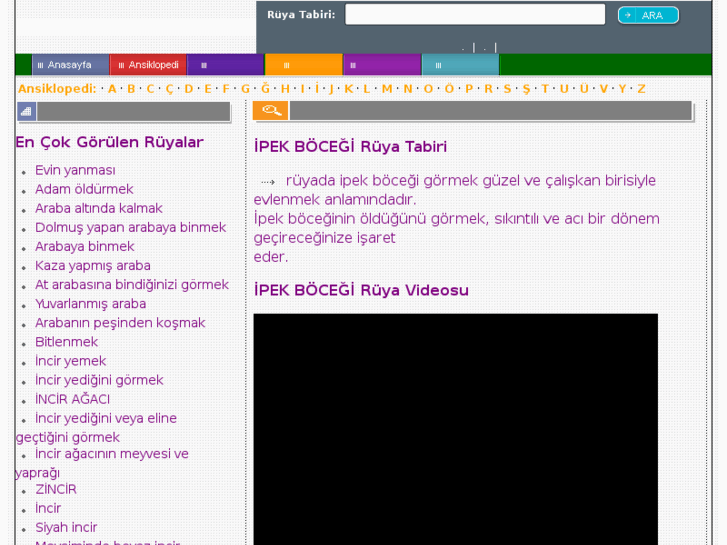Viewport: 727px width, 545px height.
Task: Open the Bitlenmek dream link
Action: 66,342
